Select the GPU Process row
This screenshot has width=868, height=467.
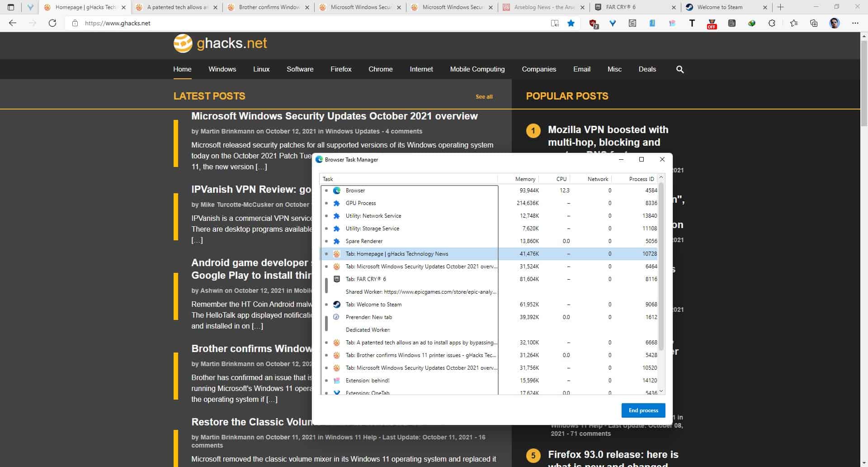tap(489, 203)
